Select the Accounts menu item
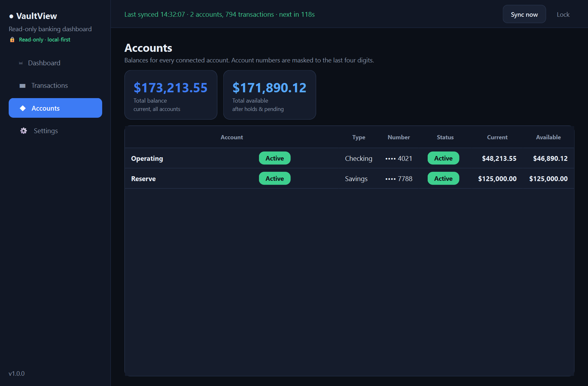This screenshot has width=588, height=386. pos(55,108)
